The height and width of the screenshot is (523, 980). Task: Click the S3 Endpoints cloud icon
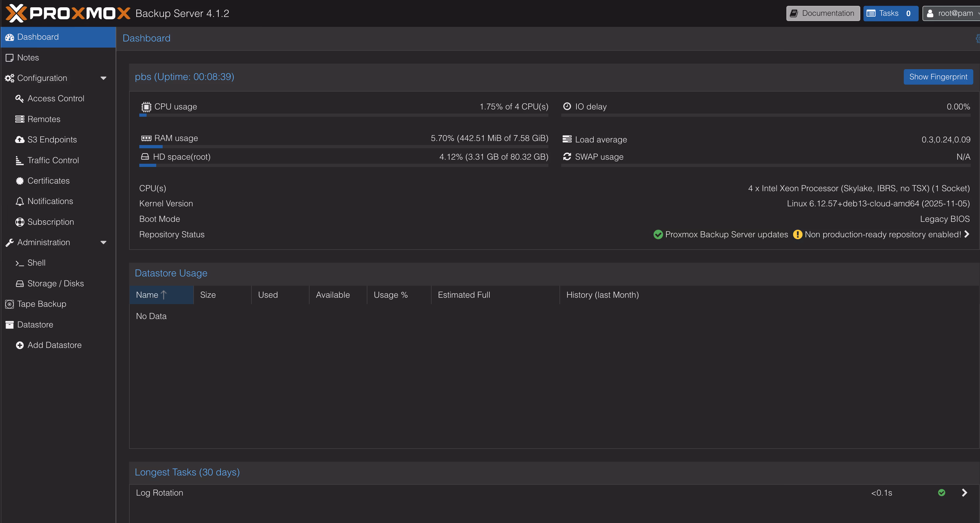19,140
